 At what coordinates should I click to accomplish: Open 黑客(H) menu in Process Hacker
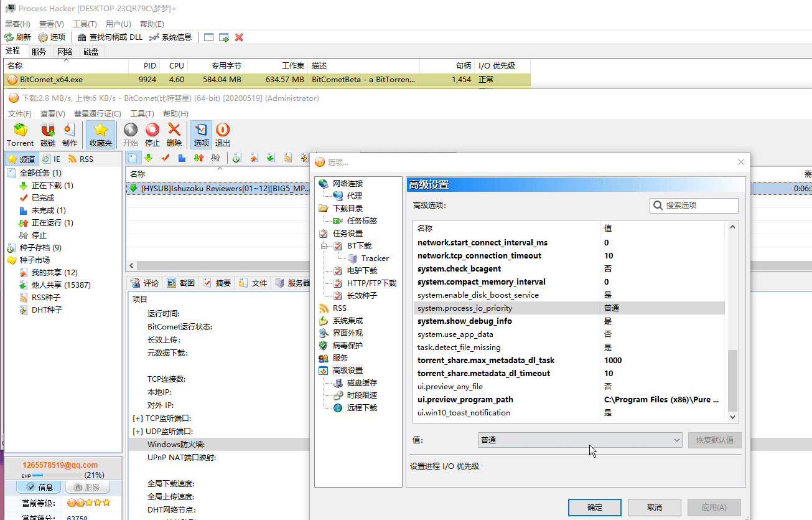(17, 24)
